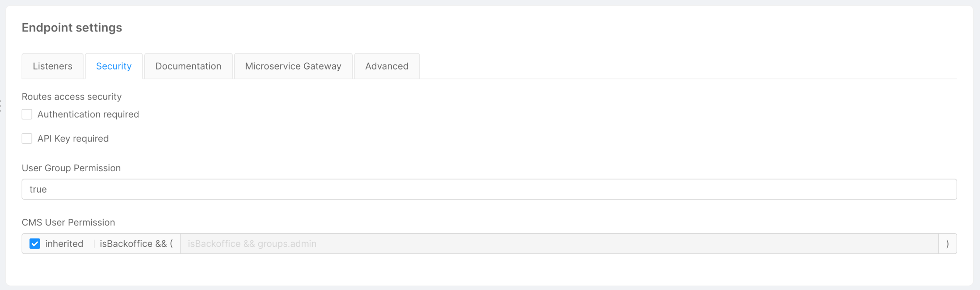Show the Advanced tab
Viewport: 980px width, 290px height.
(x=387, y=66)
